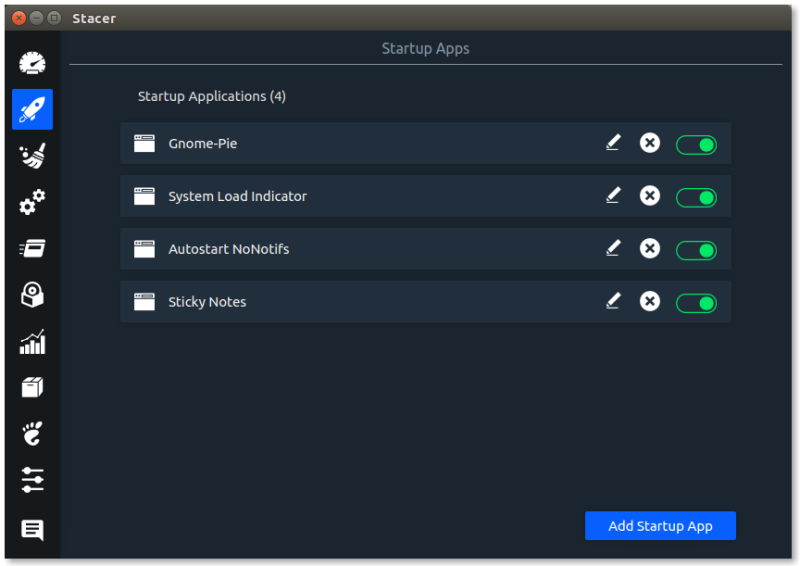Toggle off Sticky Notes autostart switch
The width and height of the screenshot is (800, 566).
696,303
